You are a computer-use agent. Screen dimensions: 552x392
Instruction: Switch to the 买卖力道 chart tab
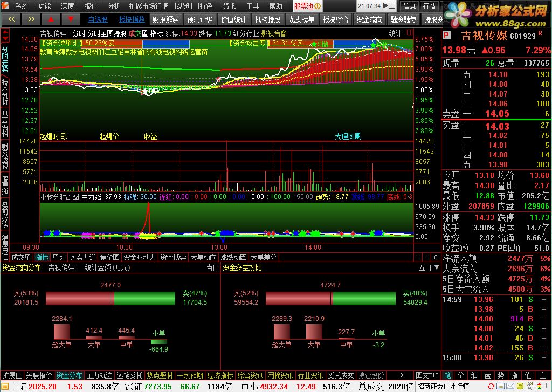click(82, 257)
